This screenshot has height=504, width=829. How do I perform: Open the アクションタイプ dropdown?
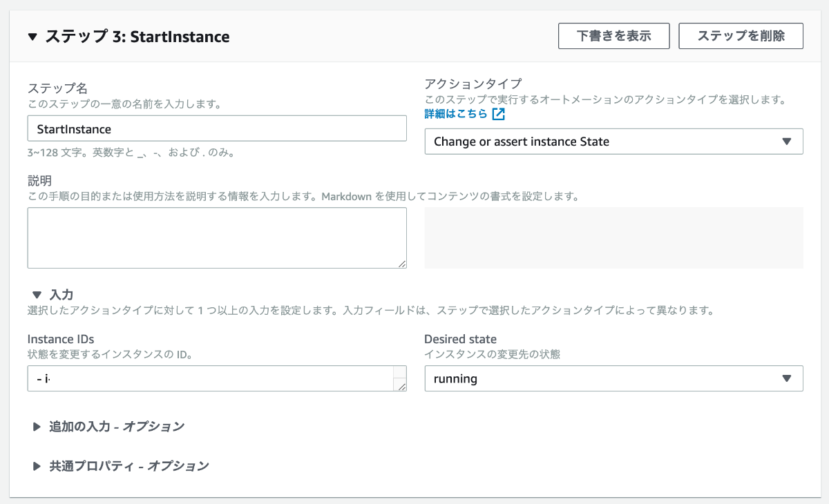[613, 142]
